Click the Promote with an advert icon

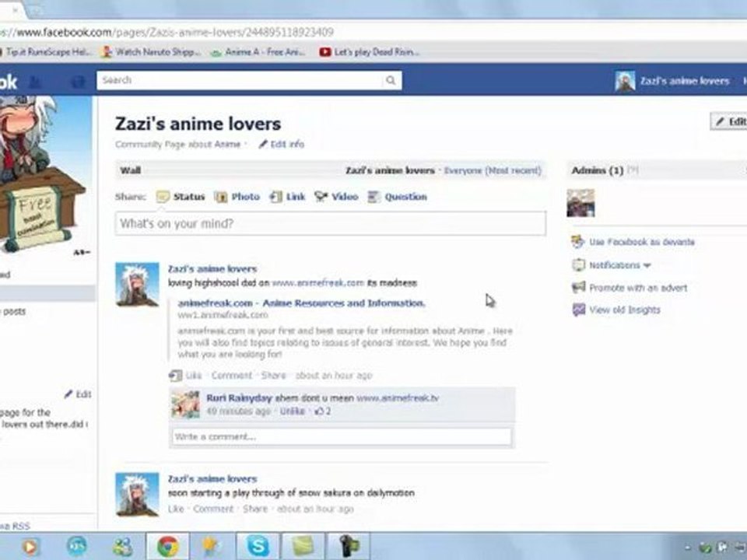click(x=578, y=287)
